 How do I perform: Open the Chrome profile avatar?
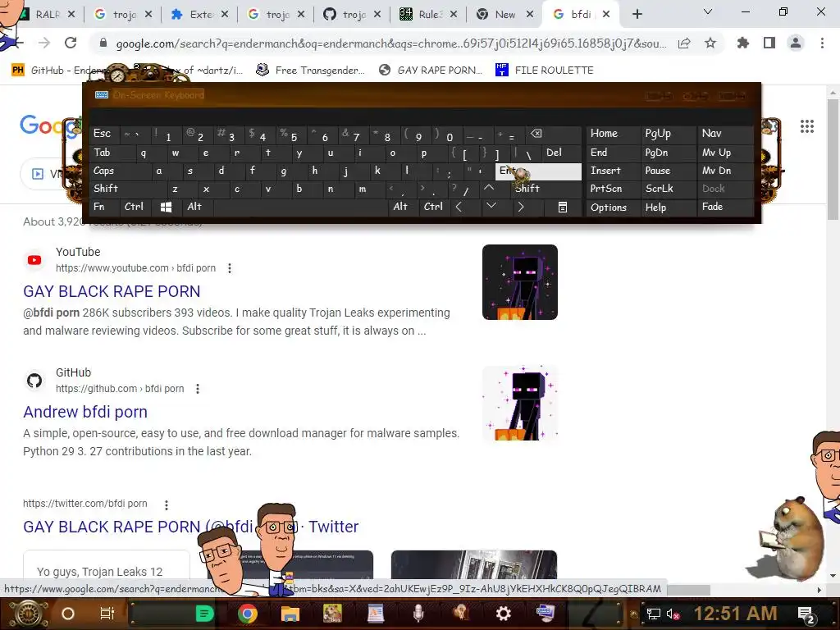point(796,43)
